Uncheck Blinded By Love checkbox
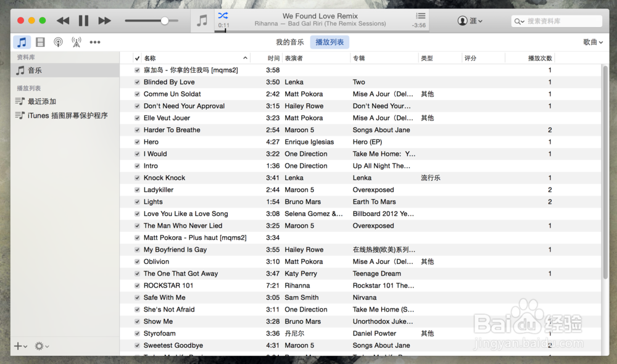617x364 pixels. click(x=137, y=82)
